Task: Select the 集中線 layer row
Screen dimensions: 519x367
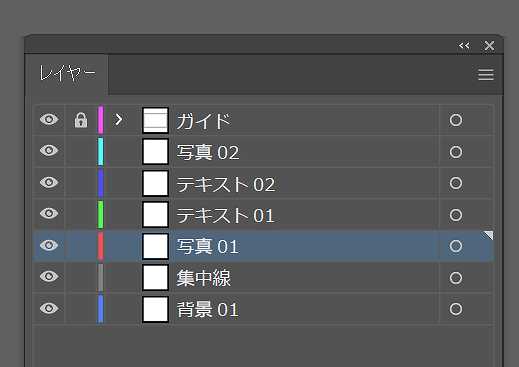Action: [263, 277]
